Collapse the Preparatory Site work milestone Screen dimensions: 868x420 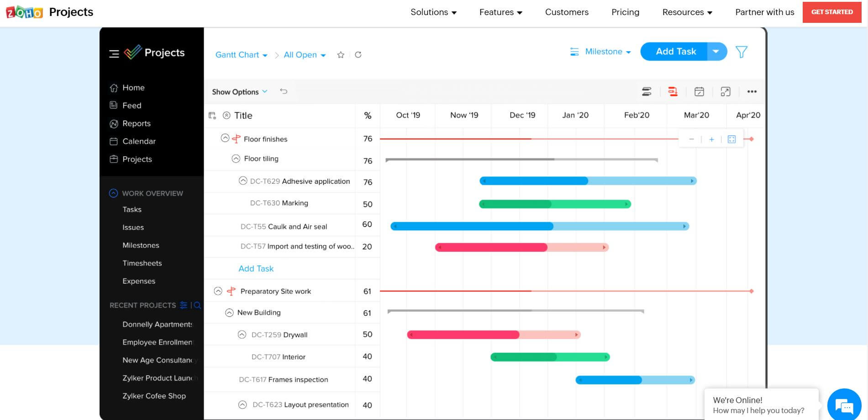(218, 291)
